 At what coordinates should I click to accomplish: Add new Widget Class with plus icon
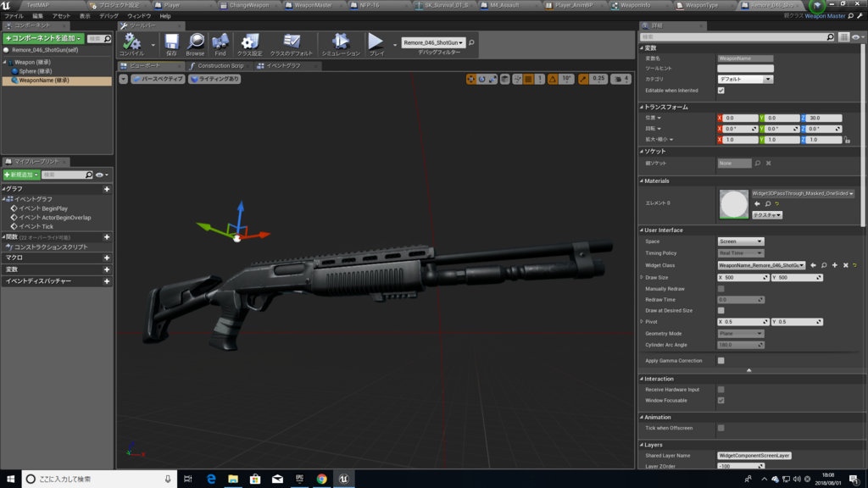pos(835,265)
